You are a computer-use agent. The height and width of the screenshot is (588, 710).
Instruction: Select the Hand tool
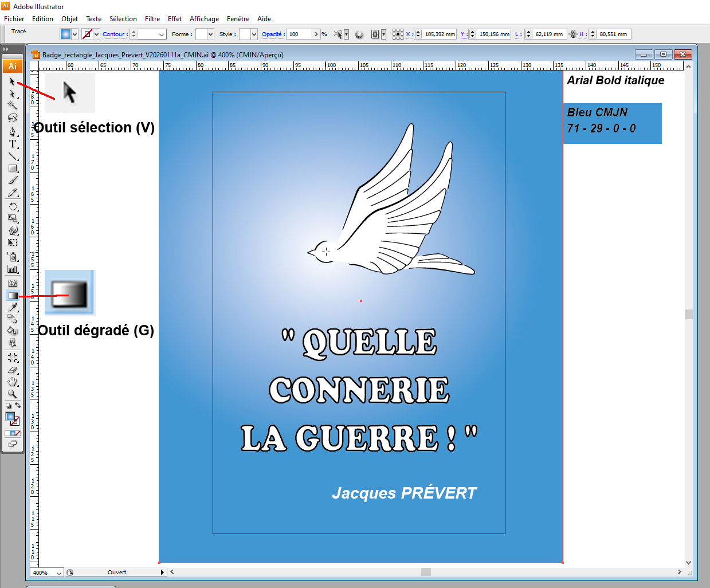12,382
